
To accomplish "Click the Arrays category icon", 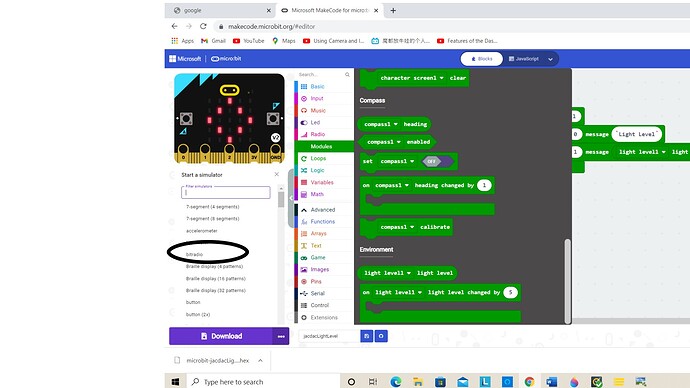I will pos(304,234).
